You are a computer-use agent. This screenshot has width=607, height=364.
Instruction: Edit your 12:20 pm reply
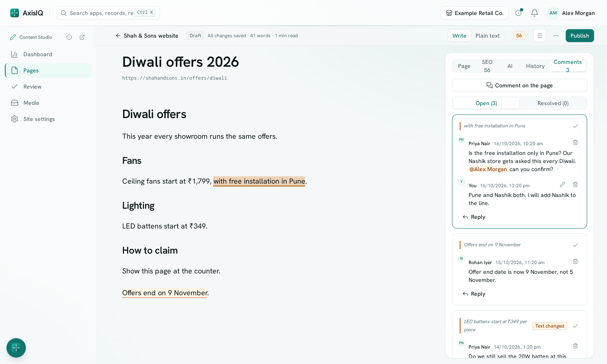click(562, 184)
